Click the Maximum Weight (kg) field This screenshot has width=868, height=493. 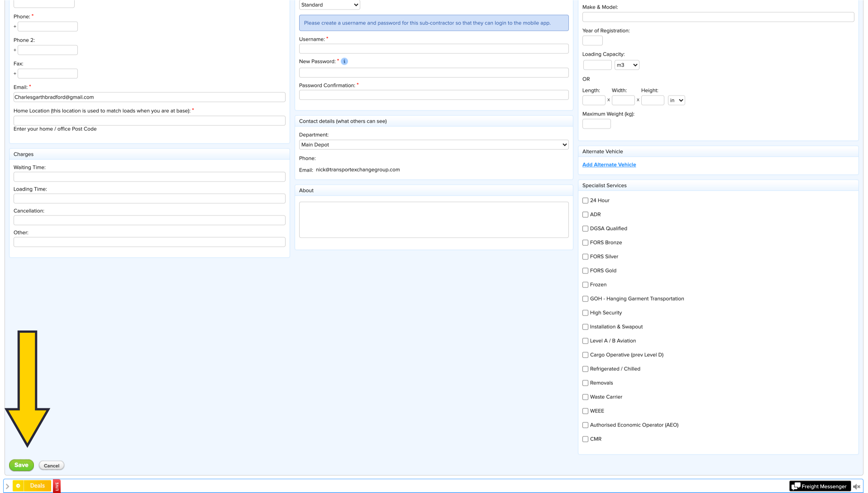click(x=596, y=124)
